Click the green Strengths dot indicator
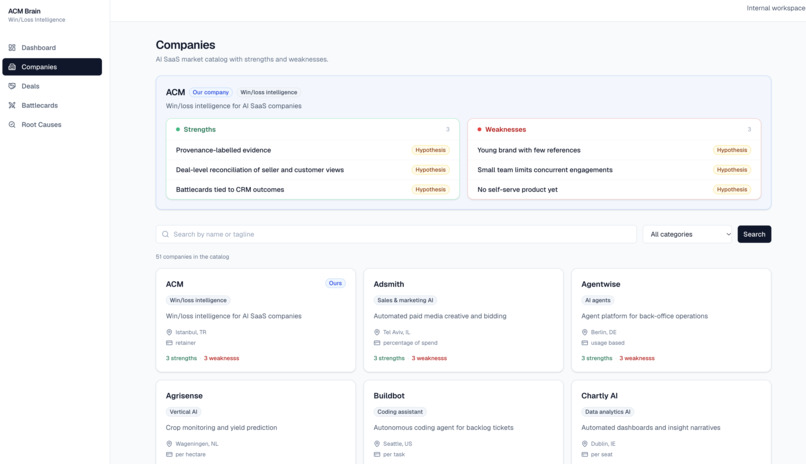The width and height of the screenshot is (806, 464). [178, 129]
